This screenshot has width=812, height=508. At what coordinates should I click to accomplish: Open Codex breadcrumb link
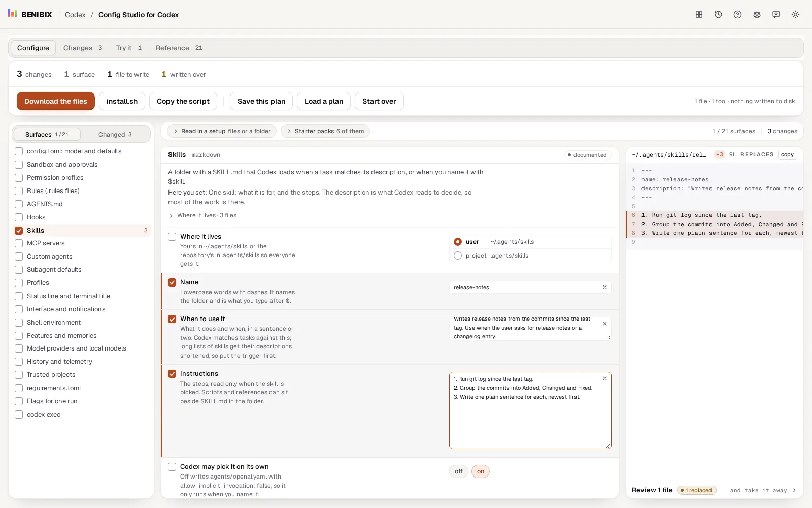(75, 15)
